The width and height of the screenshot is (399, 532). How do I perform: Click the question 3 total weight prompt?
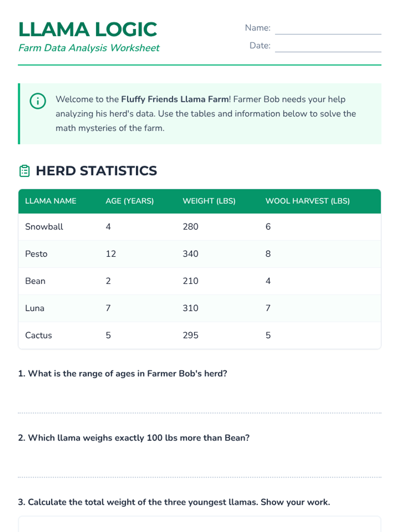(x=174, y=502)
